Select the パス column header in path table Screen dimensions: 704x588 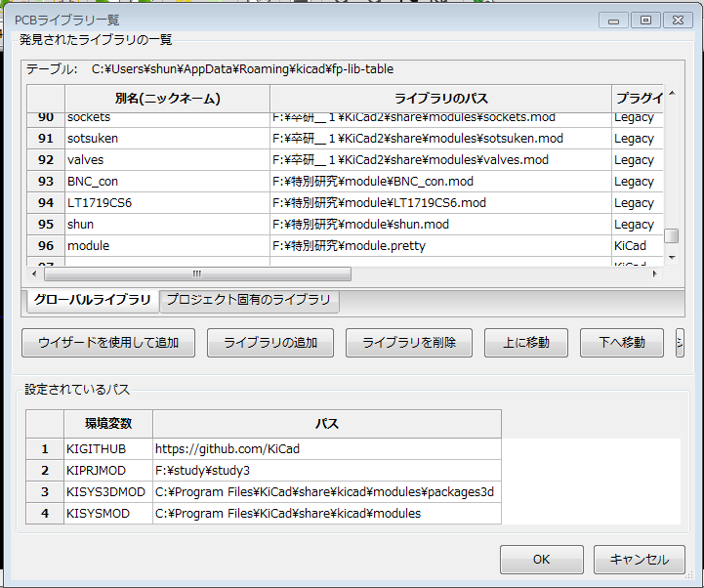tap(327, 424)
